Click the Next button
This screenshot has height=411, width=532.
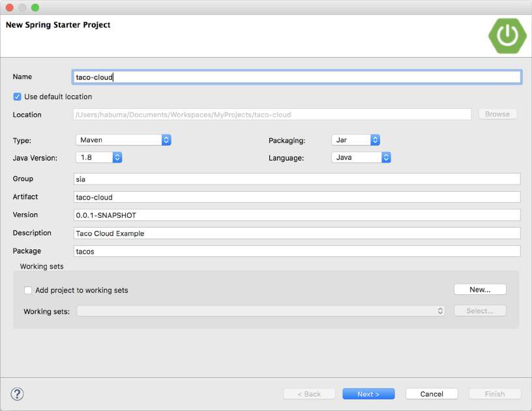pyautogui.click(x=368, y=394)
